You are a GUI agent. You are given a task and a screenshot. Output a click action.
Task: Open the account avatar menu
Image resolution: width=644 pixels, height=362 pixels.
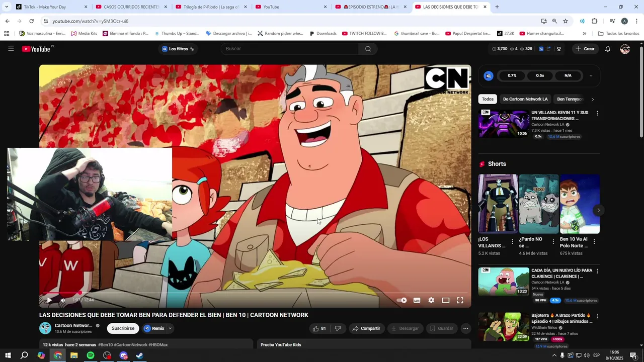point(625,49)
